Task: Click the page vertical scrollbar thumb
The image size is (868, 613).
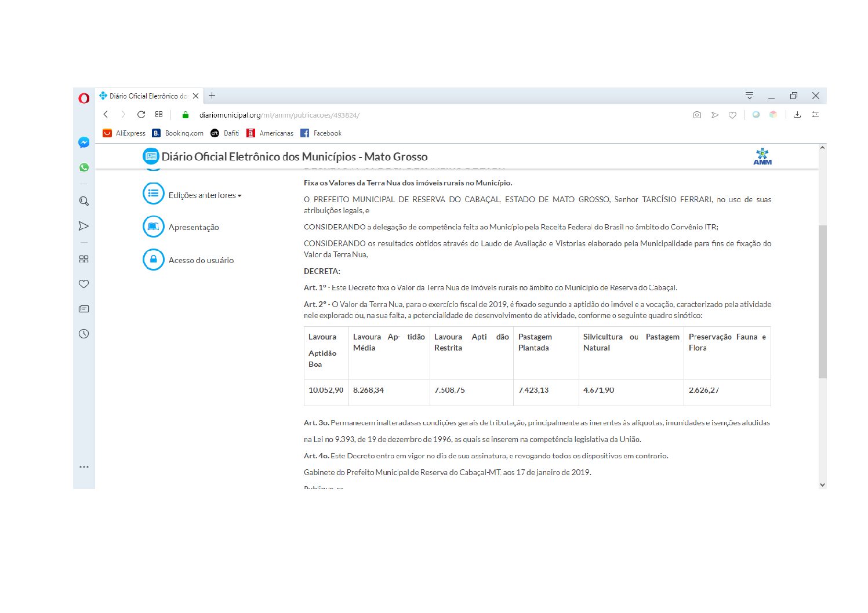Action: (x=822, y=301)
